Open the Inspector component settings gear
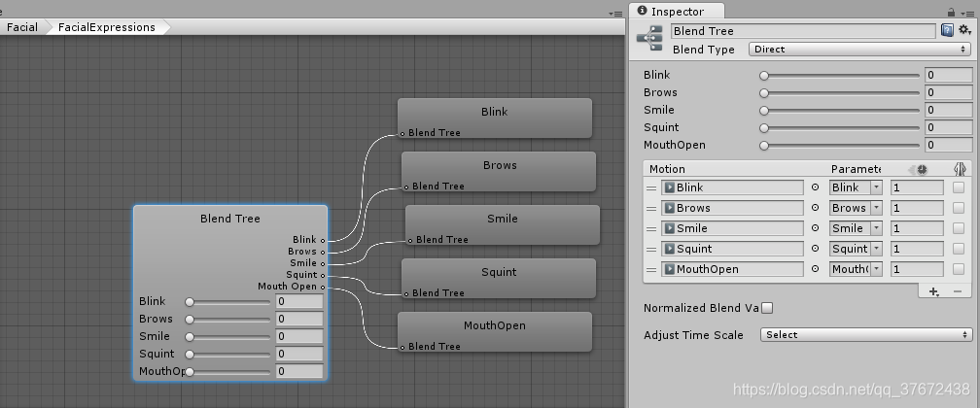 click(x=965, y=30)
